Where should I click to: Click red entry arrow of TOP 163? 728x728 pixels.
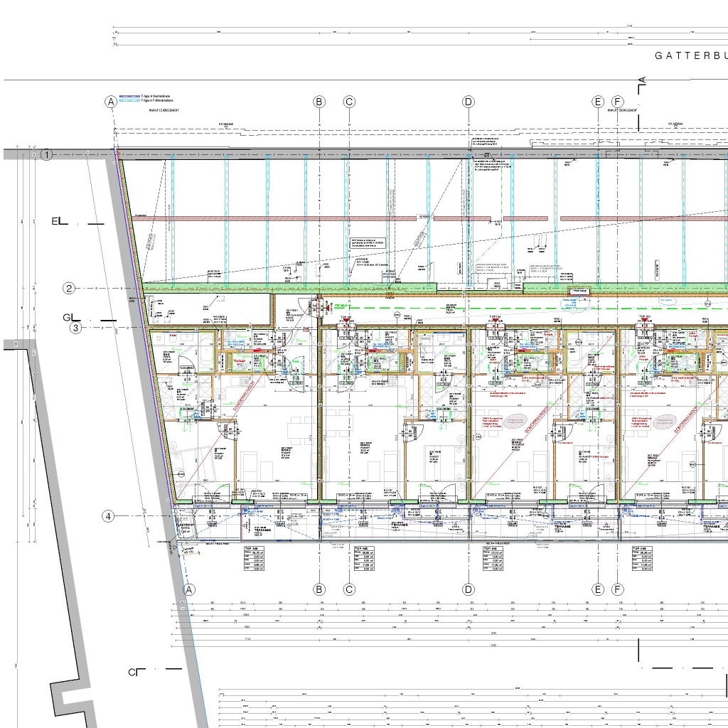(644, 321)
